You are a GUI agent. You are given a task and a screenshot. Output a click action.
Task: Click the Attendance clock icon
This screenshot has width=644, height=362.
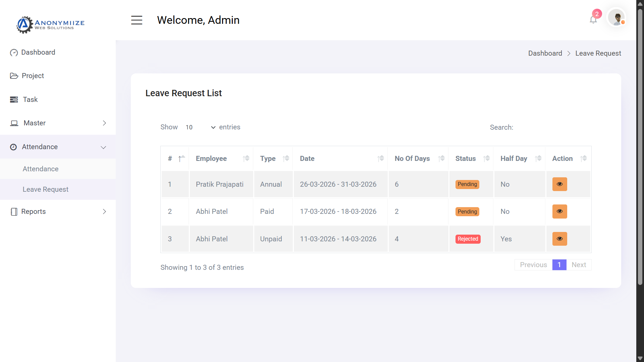13,147
